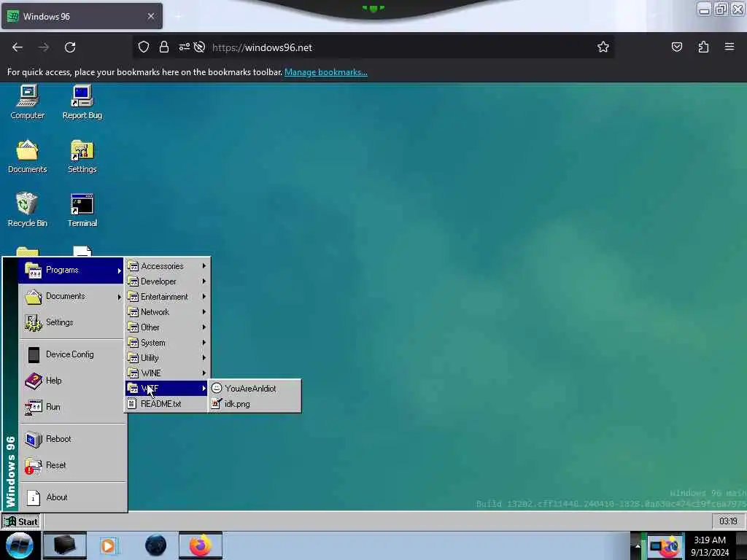The width and height of the screenshot is (747, 560).
Task: Open the media player taskbar icon
Action: (108, 545)
